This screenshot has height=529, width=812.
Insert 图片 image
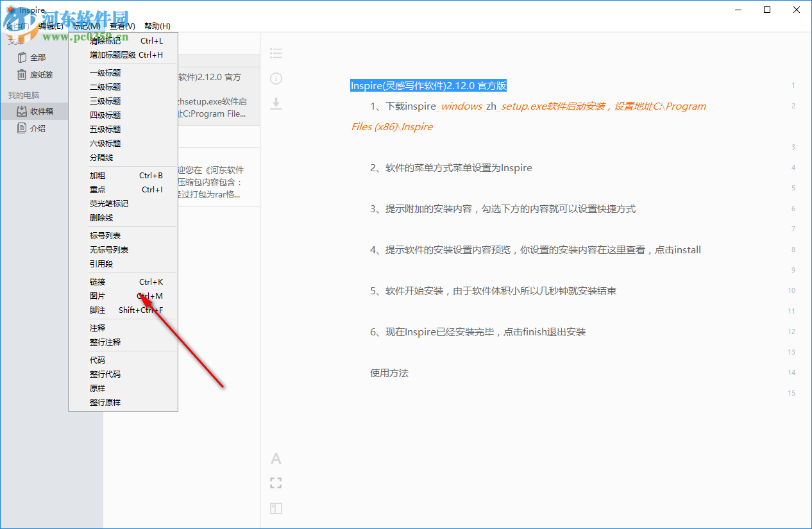pyautogui.click(x=123, y=296)
